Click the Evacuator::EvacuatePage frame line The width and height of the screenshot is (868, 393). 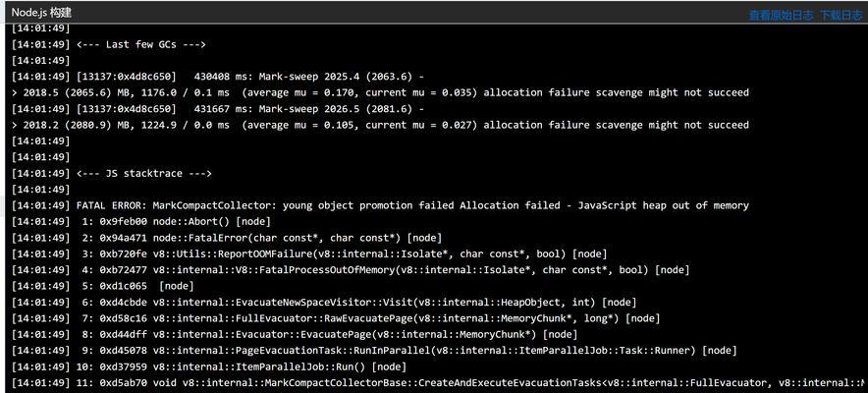pyautogui.click(x=295, y=334)
